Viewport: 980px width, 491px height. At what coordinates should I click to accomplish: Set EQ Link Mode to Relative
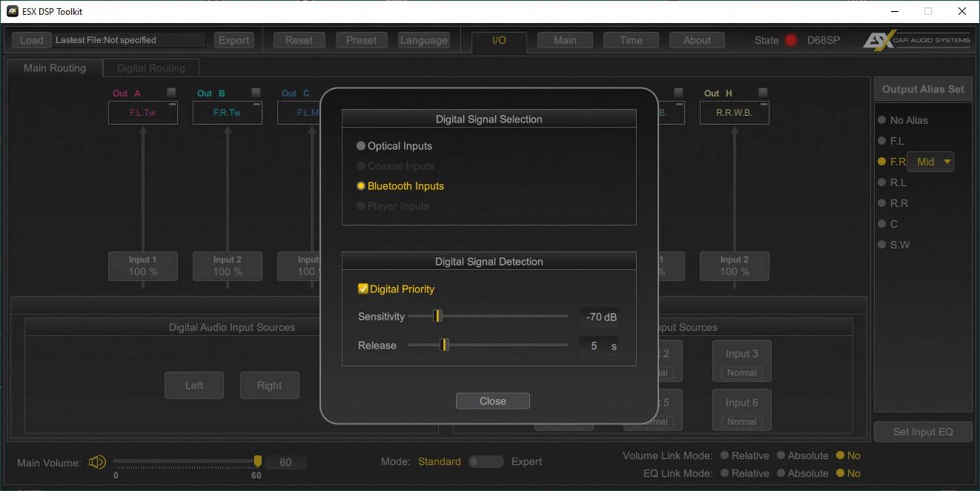pos(745,473)
